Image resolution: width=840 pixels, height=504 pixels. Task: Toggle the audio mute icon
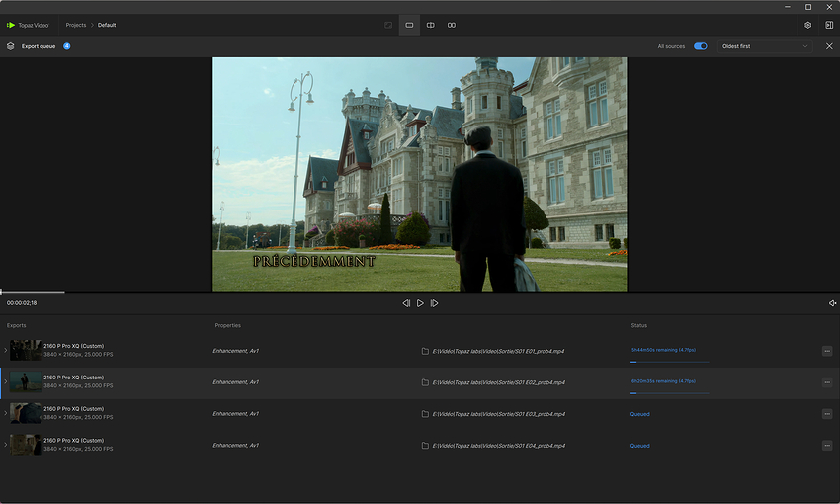tap(832, 303)
